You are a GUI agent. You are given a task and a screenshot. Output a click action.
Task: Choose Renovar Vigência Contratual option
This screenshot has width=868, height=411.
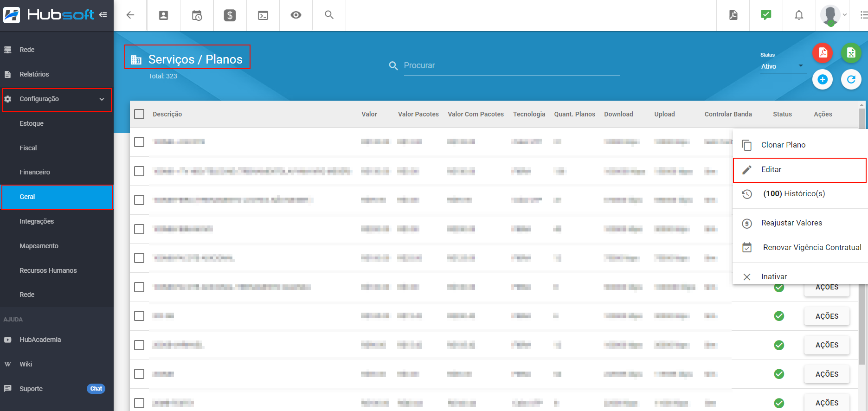point(800,248)
